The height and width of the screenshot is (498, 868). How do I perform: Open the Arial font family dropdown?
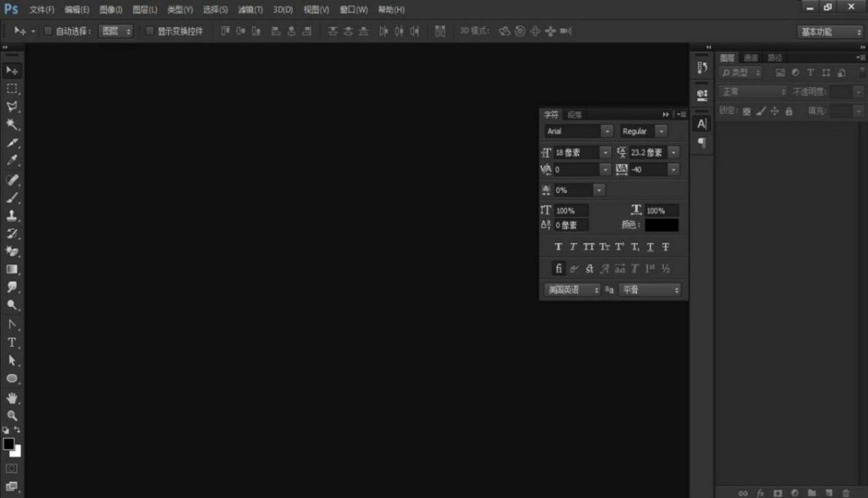point(607,131)
